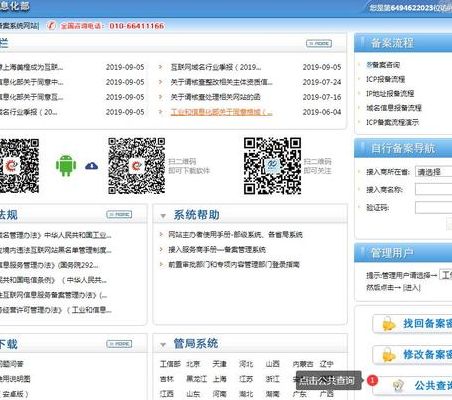Click the leftmost QR code image
452x400 pixels.
(x=19, y=166)
